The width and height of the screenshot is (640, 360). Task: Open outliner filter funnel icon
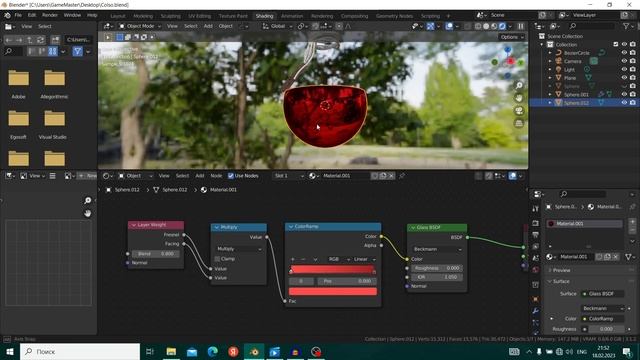pyautogui.click(x=626, y=26)
